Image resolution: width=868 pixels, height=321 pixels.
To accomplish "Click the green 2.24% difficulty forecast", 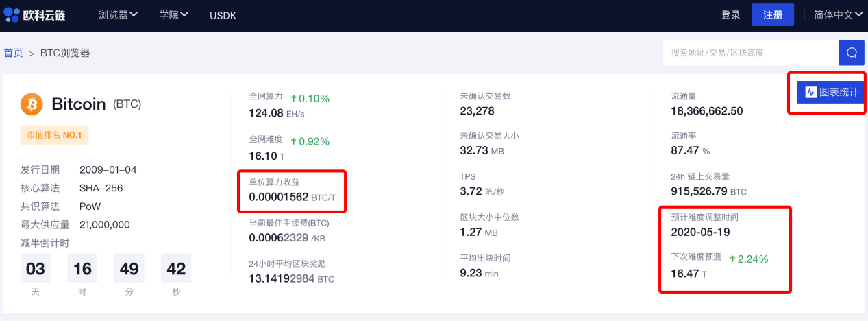I will pos(748,259).
